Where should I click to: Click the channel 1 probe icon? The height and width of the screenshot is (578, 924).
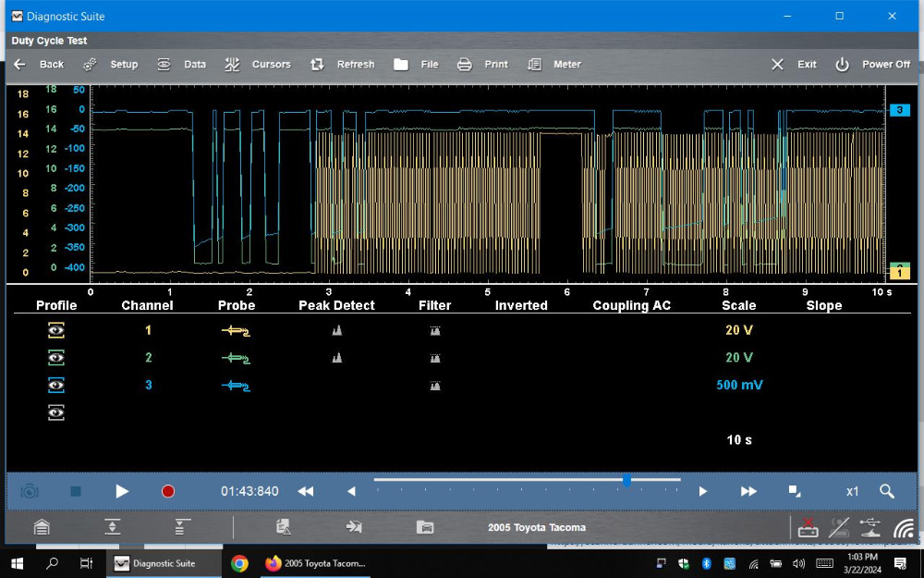(x=236, y=330)
